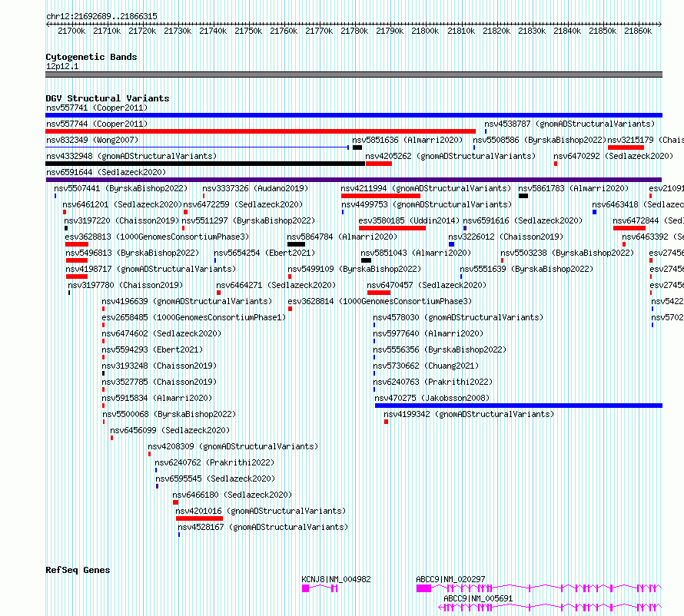The height and width of the screenshot is (616, 684).
Task: Click nsv4528167 gnomAD variant label
Action: pos(263,527)
